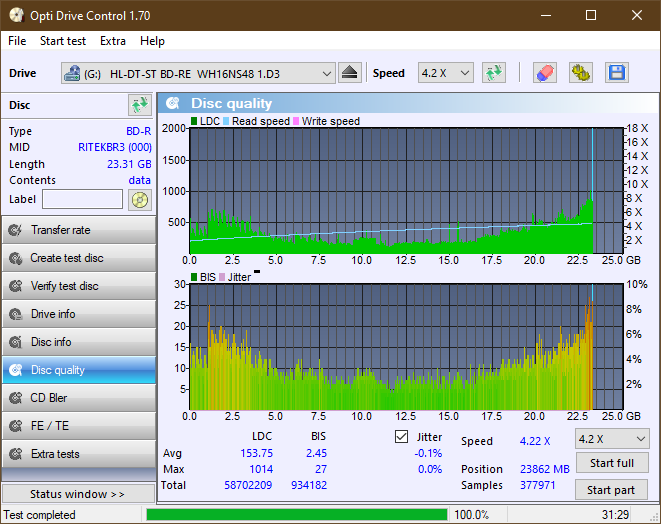Click the Transfer rate disc icon
This screenshot has width=661, height=524.
(16, 230)
